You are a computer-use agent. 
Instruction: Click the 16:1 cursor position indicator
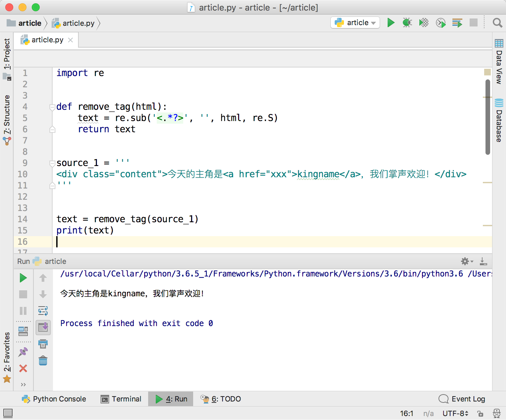tap(406, 413)
